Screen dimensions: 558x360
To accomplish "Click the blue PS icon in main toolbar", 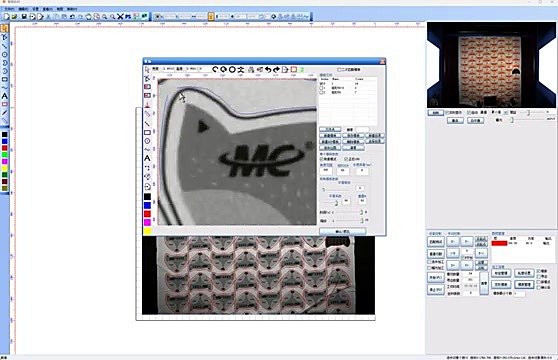I will click(128, 16).
